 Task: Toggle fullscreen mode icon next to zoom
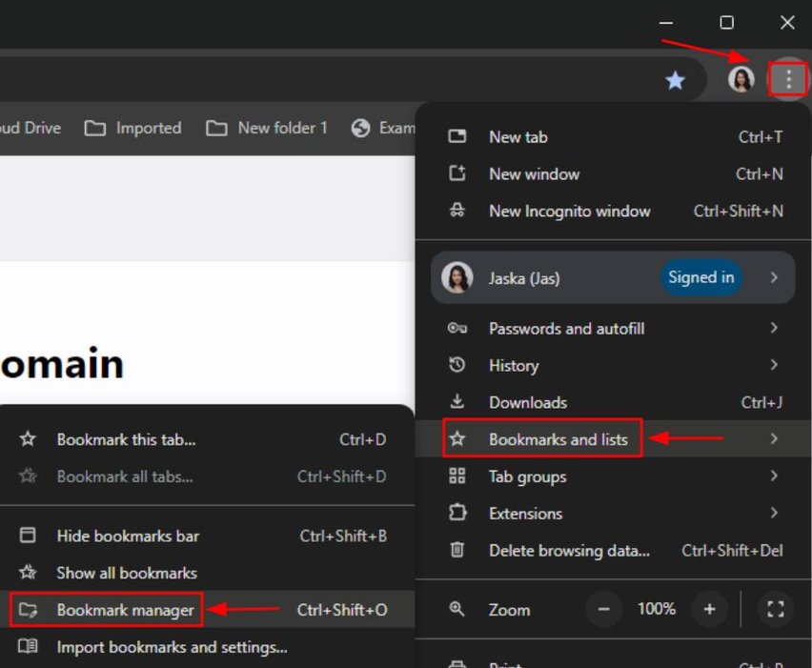pos(775,610)
